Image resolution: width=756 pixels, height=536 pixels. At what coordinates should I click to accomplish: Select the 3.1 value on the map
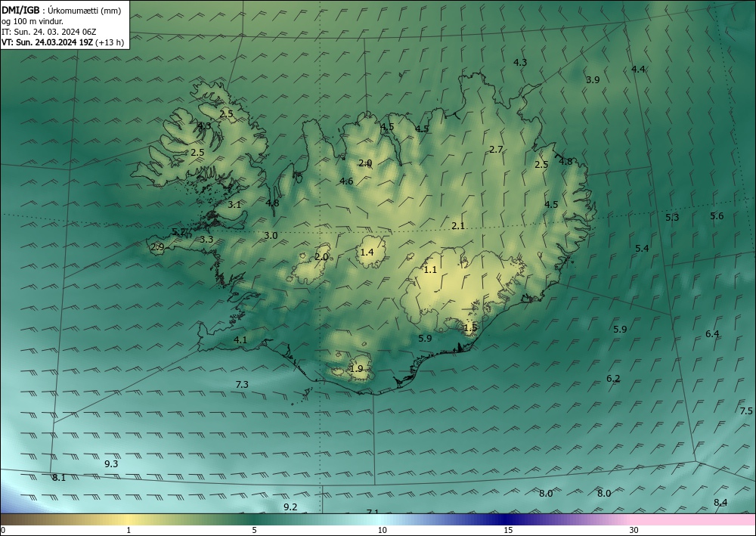(234, 205)
